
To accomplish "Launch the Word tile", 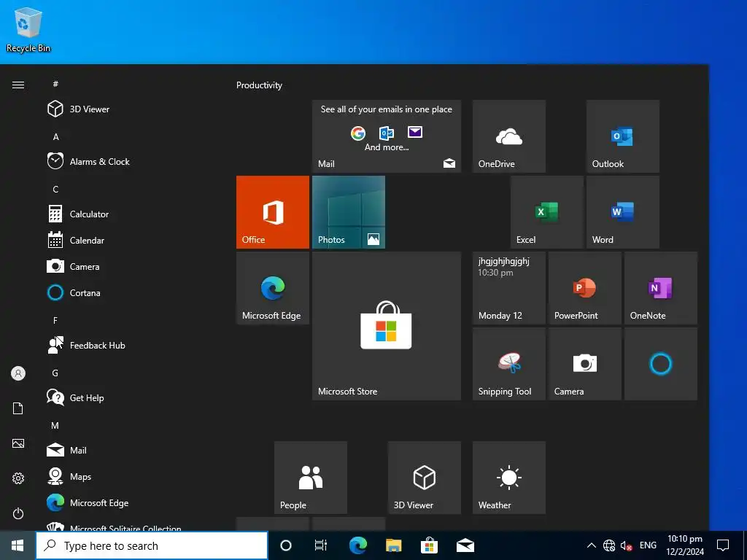I will click(x=623, y=212).
